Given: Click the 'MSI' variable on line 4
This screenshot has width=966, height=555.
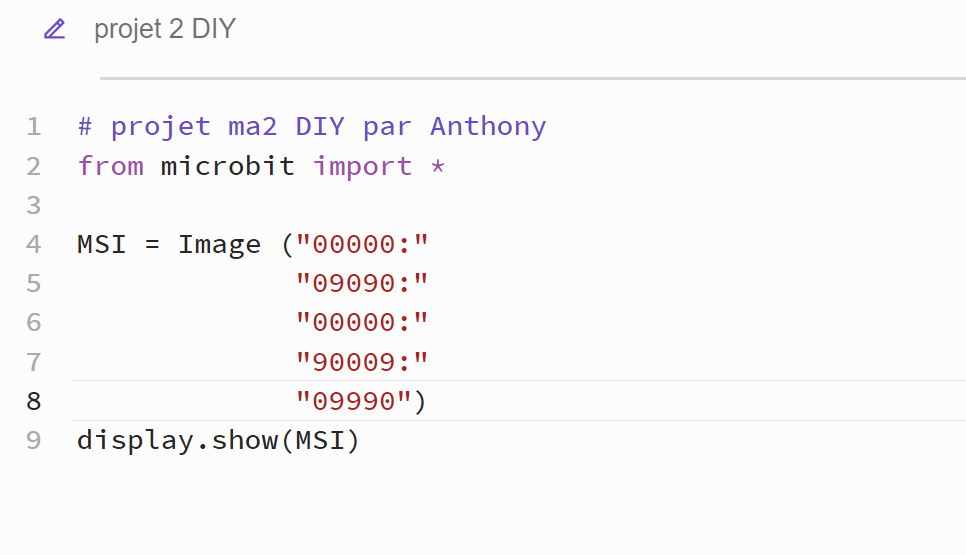Looking at the screenshot, I should (x=102, y=245).
